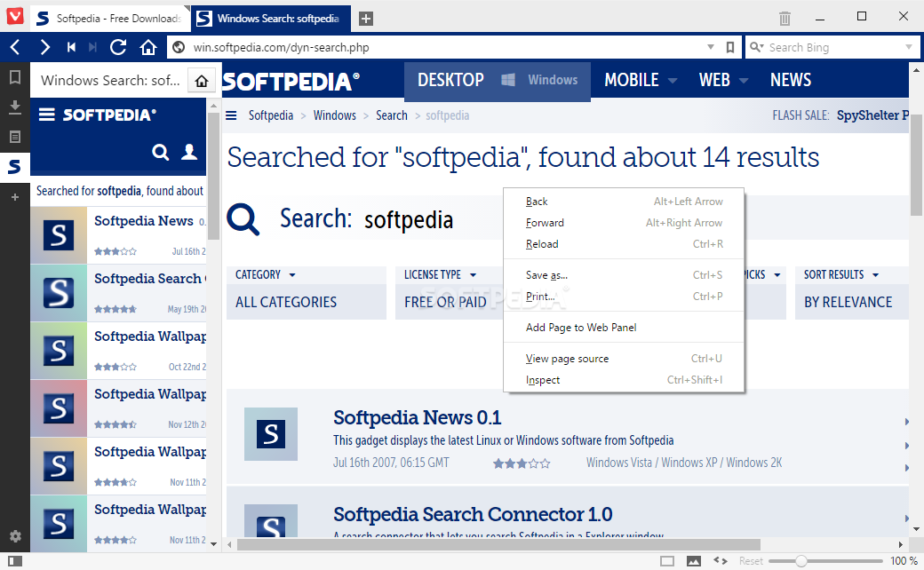This screenshot has height=570, width=924.
Task: Expand search field history dropdown
Action: coord(909,47)
